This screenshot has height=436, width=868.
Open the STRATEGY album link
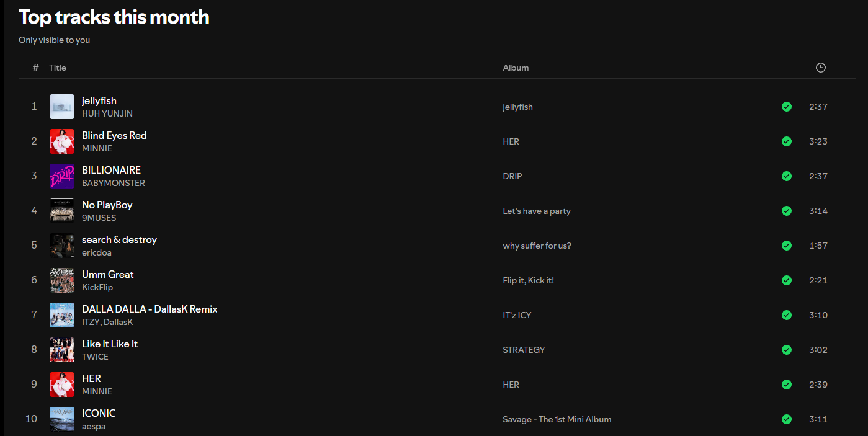524,350
